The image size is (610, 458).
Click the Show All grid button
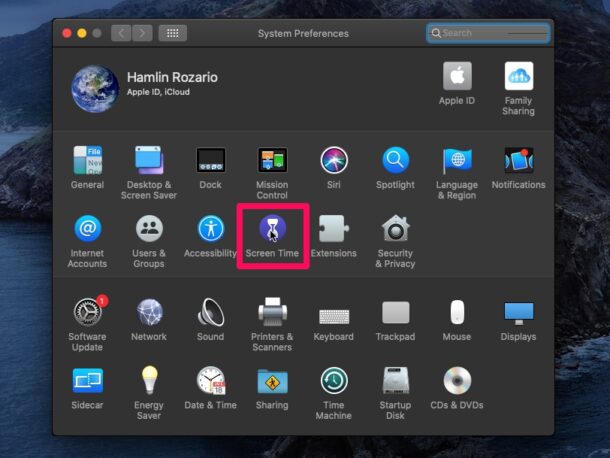point(172,33)
